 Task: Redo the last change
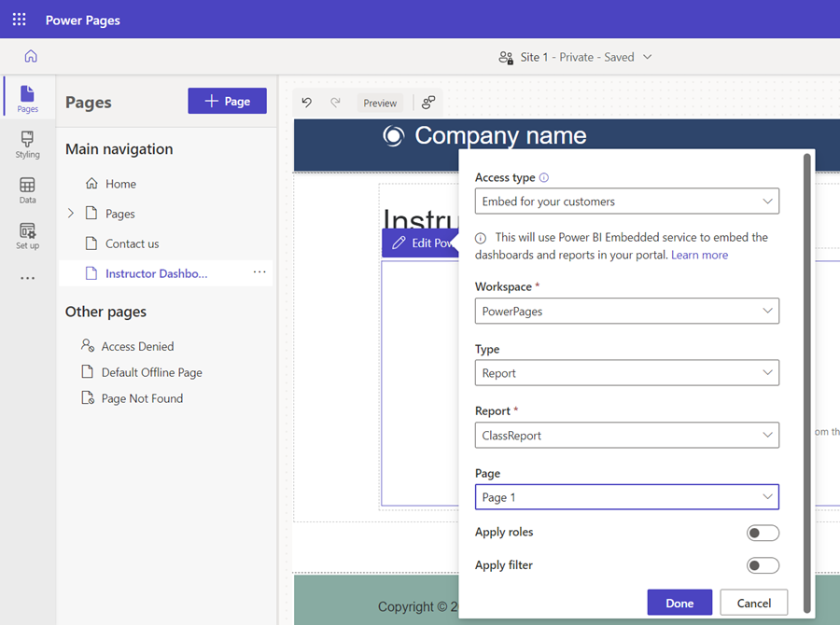click(335, 103)
